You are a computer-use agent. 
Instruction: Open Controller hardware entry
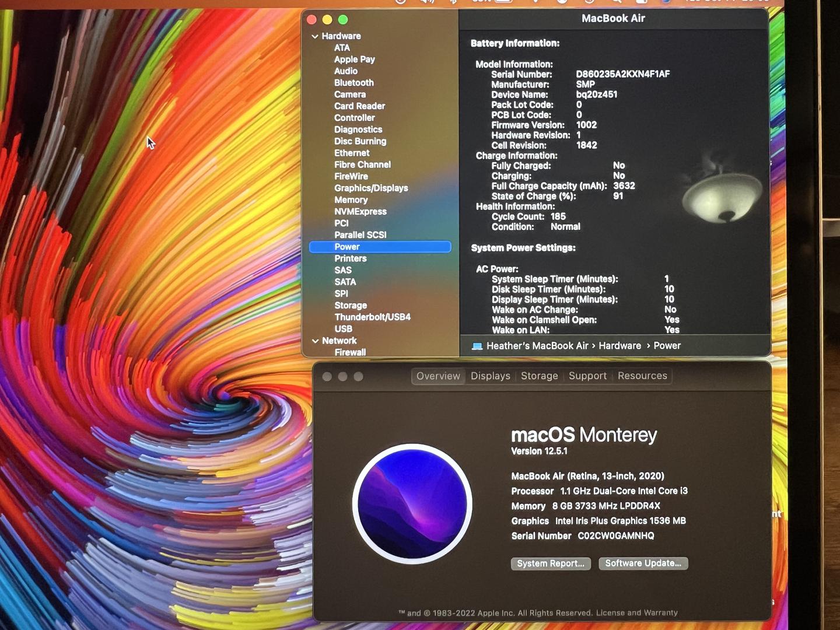[x=354, y=118]
